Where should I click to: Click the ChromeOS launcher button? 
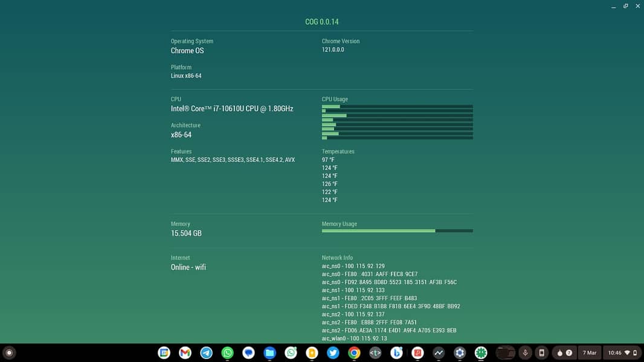[x=9, y=353]
